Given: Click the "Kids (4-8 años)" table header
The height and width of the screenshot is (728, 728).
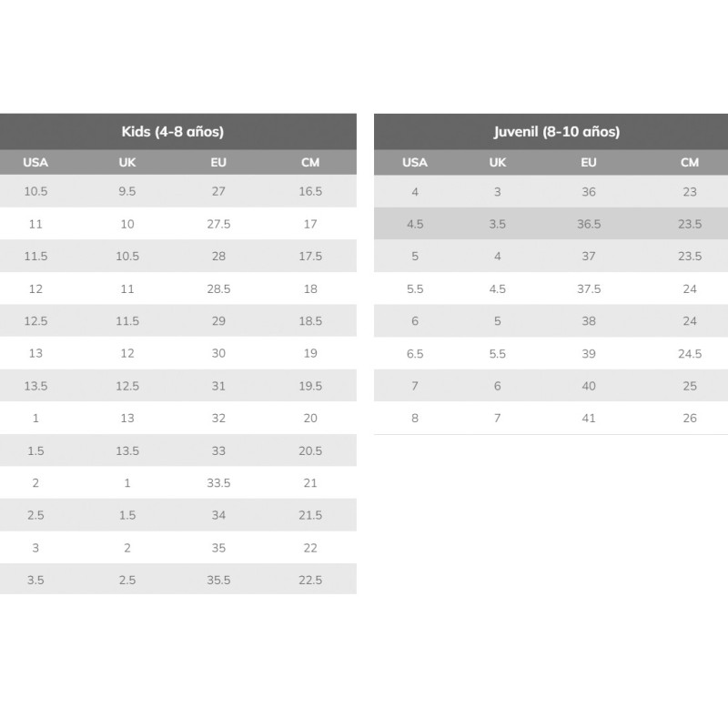Looking at the screenshot, I should coord(173,131).
